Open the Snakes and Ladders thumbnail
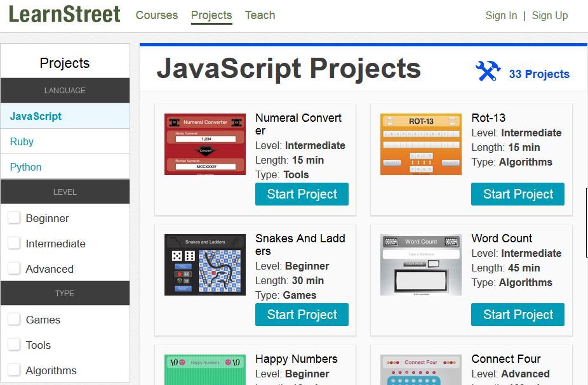 205,264
